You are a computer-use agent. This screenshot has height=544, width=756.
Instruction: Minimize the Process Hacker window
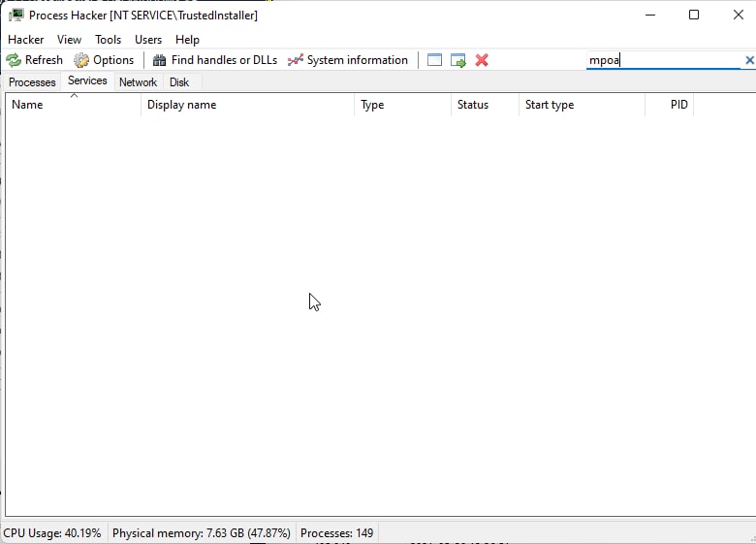click(650, 15)
